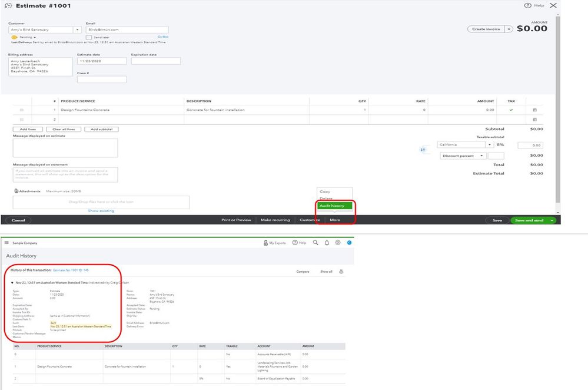This screenshot has height=390, width=588.
Task: Click the estimate form vertical scrollbar
Action: pyautogui.click(x=557, y=109)
